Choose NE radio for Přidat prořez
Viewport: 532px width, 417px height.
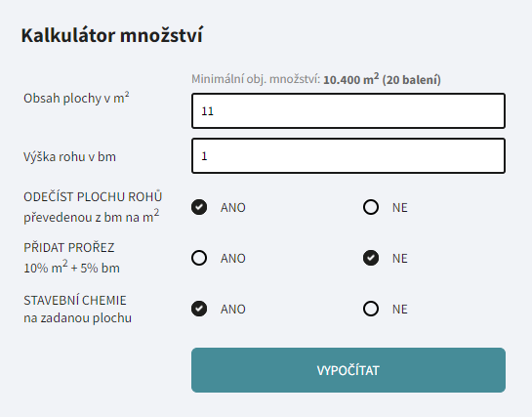coord(371,258)
